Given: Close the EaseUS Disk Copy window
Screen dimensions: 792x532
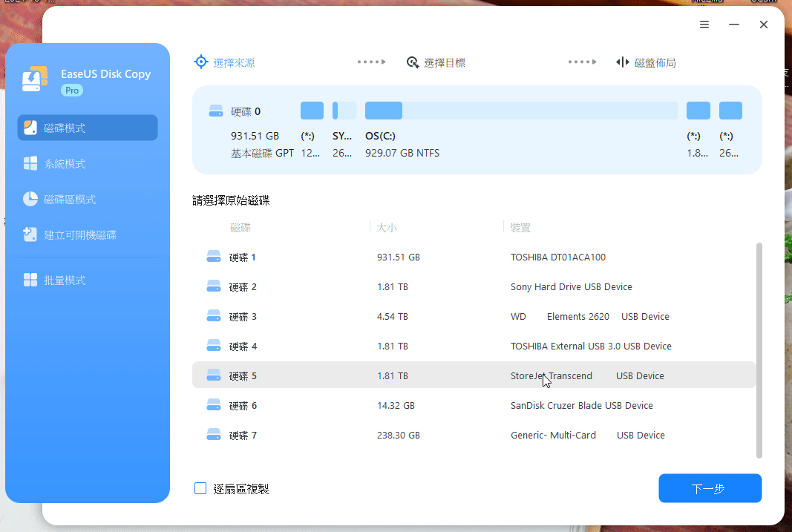Looking at the screenshot, I should point(764,24).
